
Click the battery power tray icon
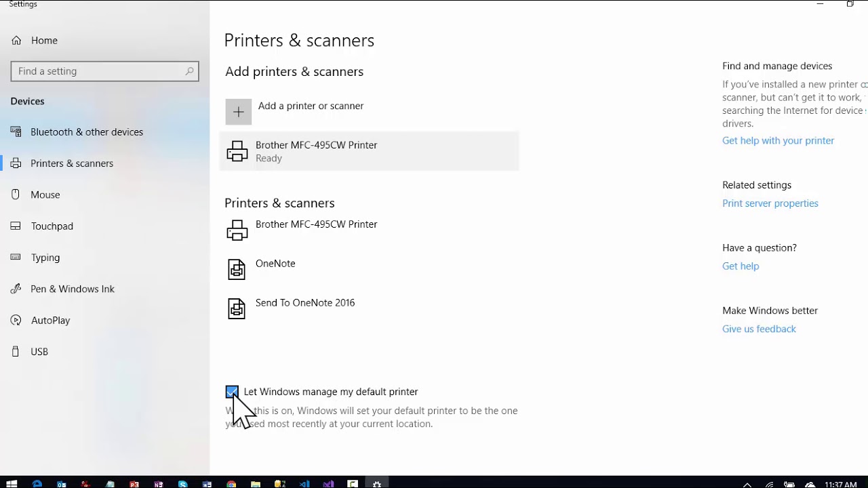click(789, 485)
